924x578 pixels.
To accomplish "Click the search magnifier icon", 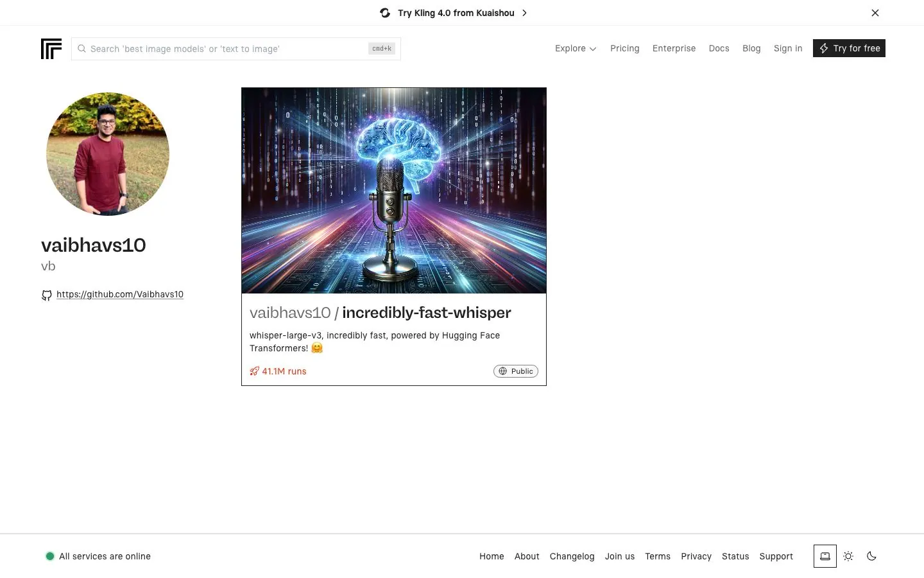I will 81,49.
